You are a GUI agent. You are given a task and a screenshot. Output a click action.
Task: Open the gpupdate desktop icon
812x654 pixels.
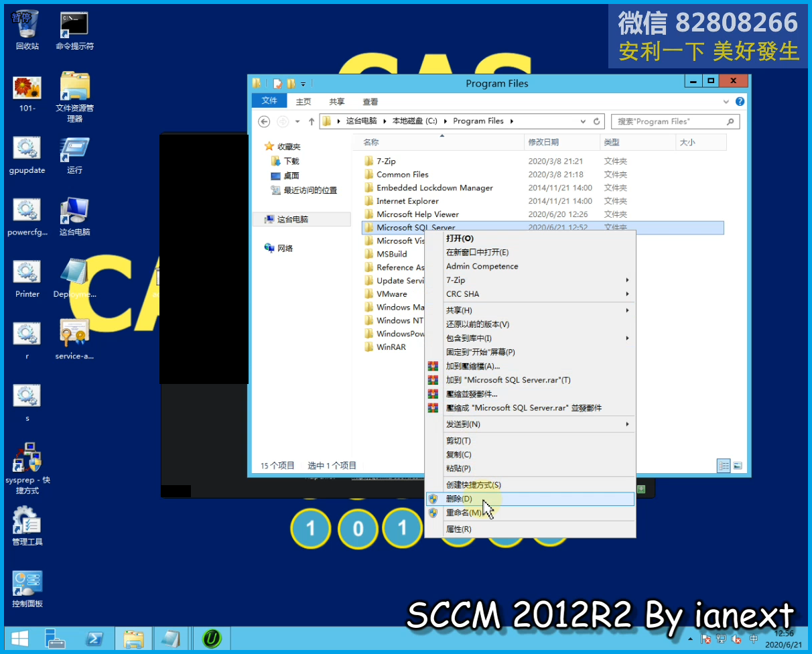pyautogui.click(x=27, y=155)
